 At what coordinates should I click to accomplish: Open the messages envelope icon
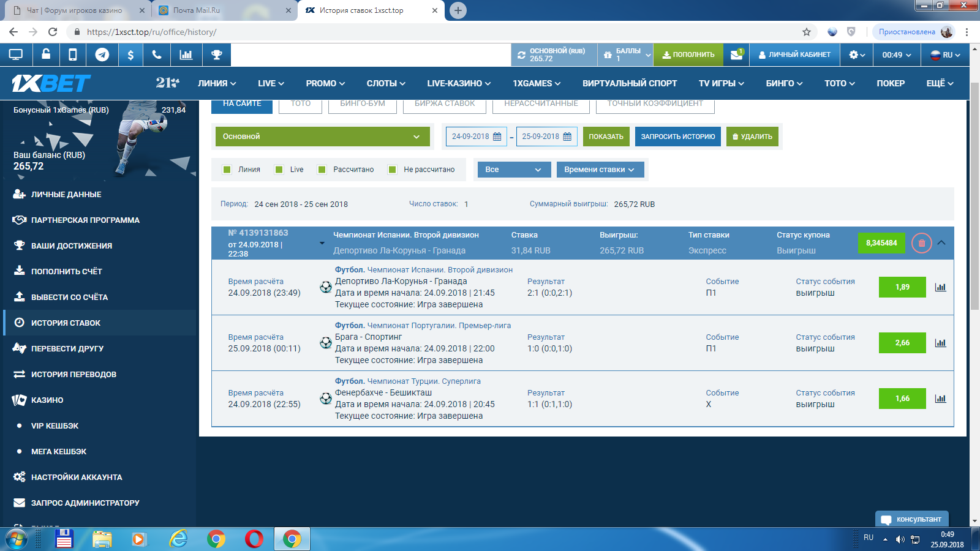[x=737, y=54]
